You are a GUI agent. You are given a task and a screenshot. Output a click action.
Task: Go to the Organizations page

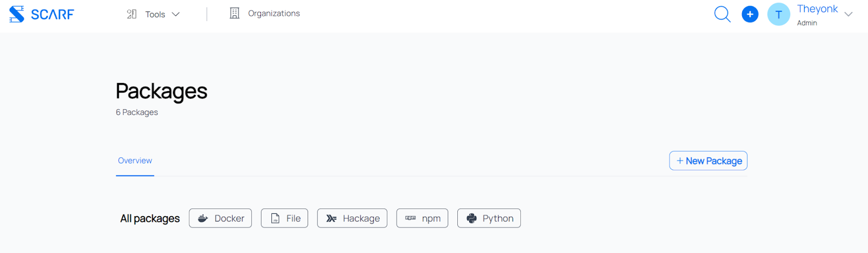pos(273,14)
